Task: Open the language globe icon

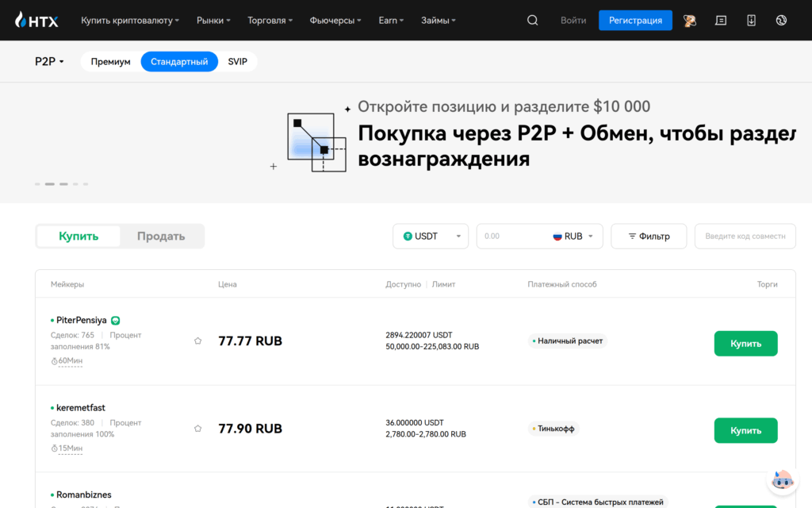Action: click(781, 20)
